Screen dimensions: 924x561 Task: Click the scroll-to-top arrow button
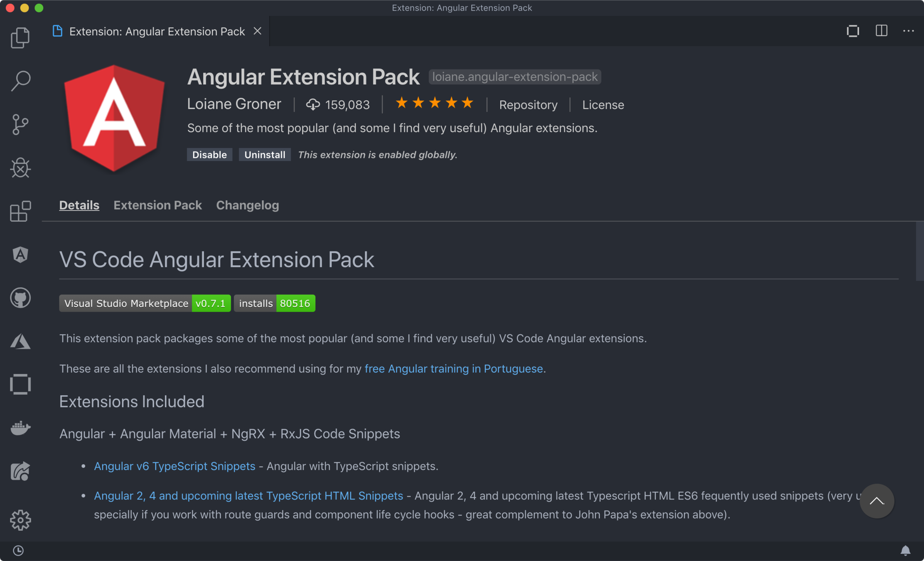(877, 501)
